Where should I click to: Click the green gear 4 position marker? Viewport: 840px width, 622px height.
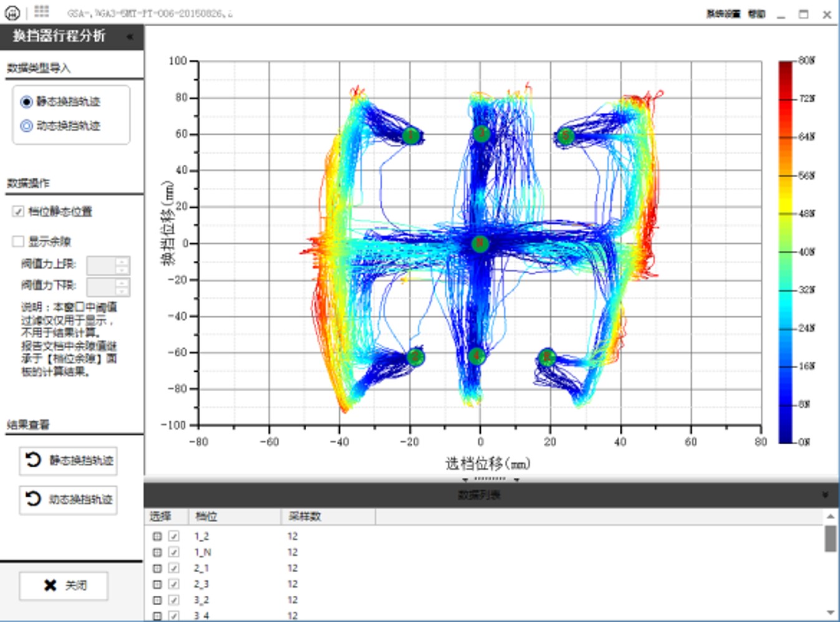[476, 356]
